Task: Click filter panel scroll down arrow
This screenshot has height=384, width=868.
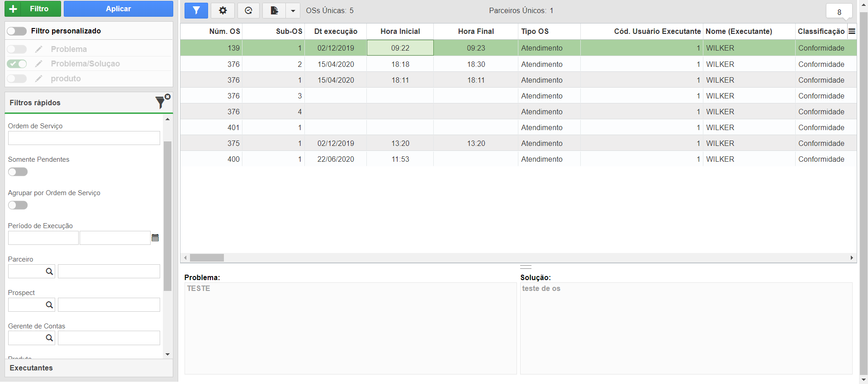Action: (167, 354)
